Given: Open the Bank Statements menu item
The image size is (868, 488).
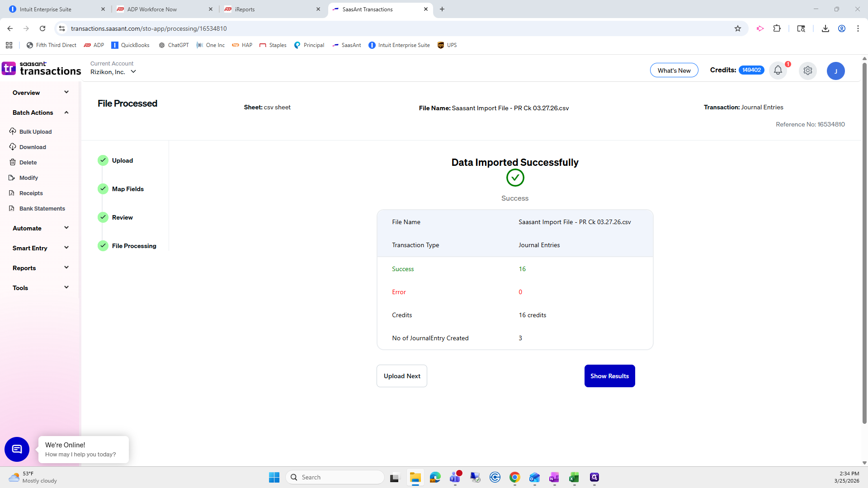Looking at the screenshot, I should 42,208.
